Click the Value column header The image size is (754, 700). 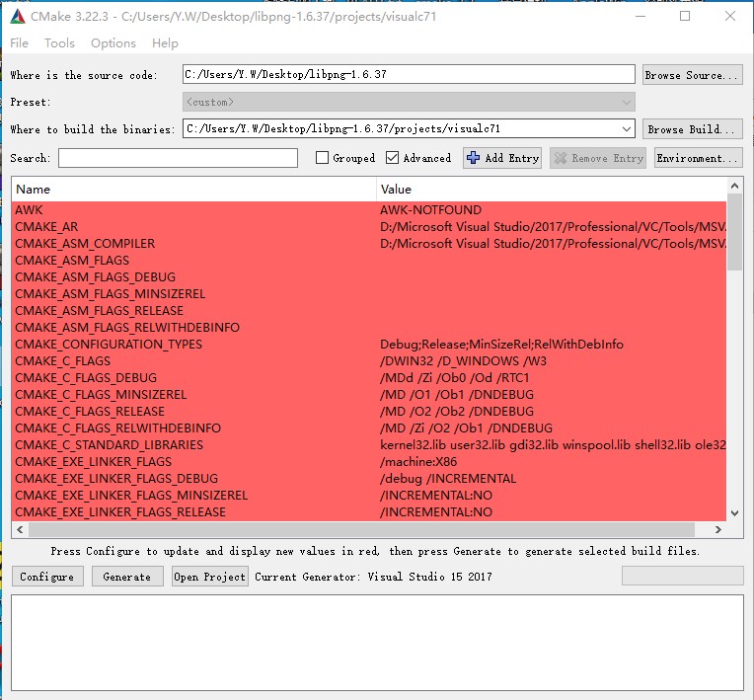552,190
